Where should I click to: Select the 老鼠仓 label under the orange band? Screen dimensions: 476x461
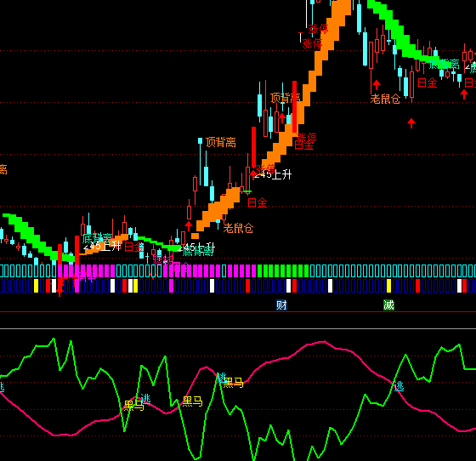coord(238,228)
